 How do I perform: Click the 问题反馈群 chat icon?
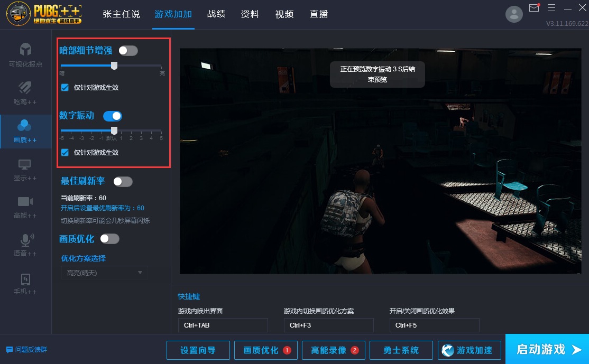tap(10, 350)
